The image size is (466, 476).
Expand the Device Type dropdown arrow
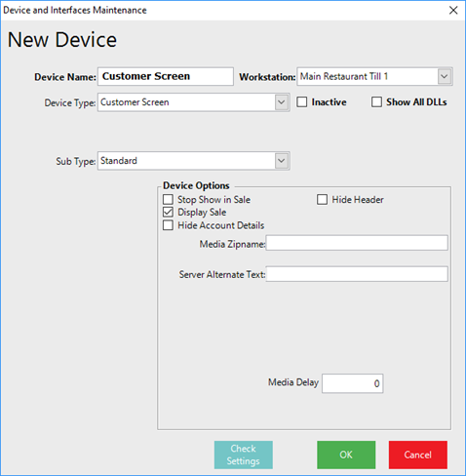[281, 102]
